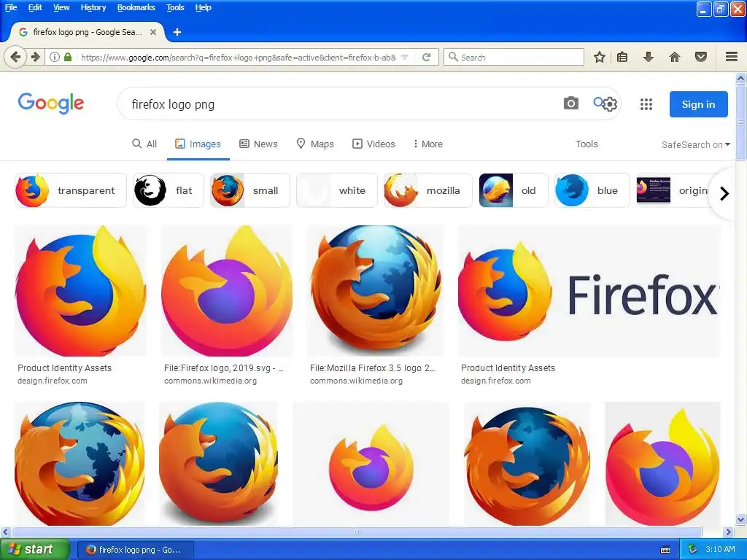Click the network tray icon near clock
The image size is (747, 560).
coord(693,550)
